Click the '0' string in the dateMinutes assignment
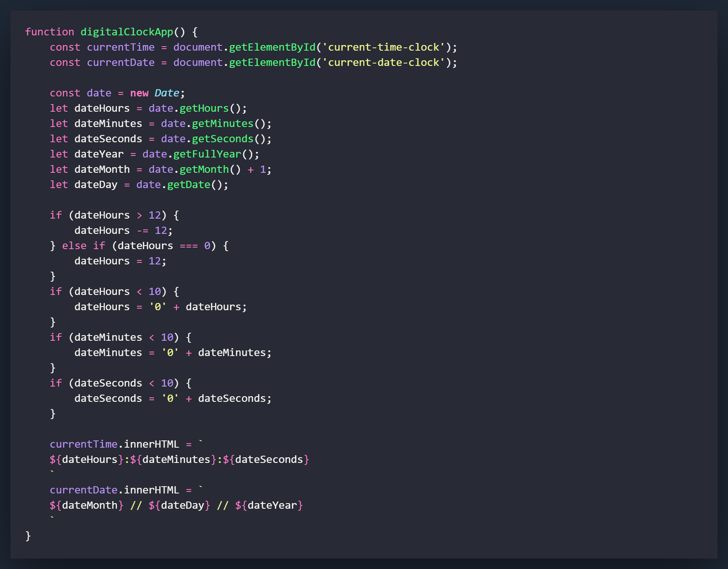 pyautogui.click(x=170, y=353)
